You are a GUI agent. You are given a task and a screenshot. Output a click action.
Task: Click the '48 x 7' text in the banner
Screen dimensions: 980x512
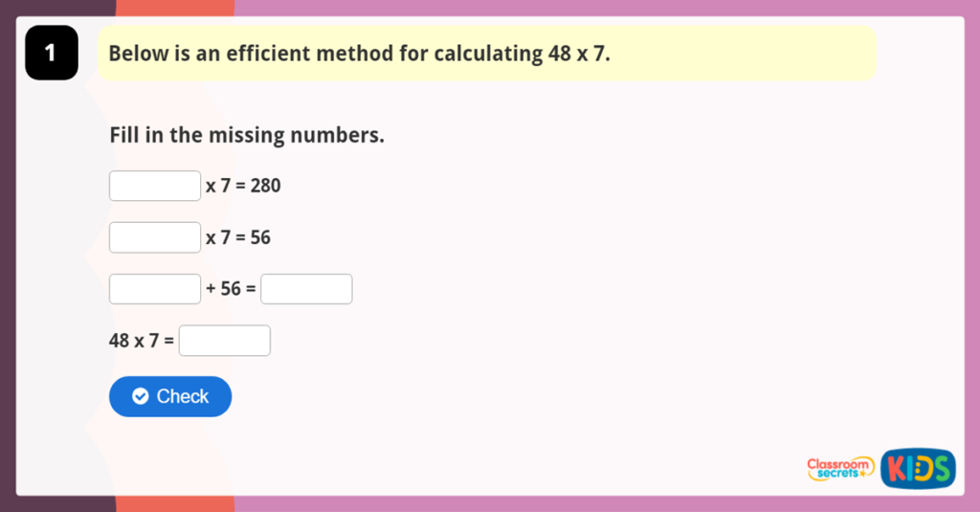point(576,54)
